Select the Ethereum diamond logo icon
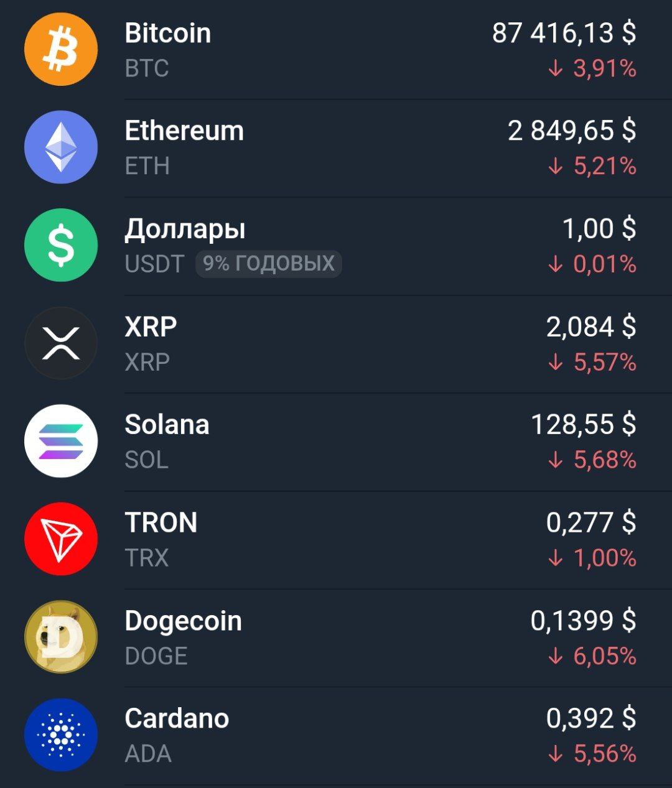 [x=61, y=147]
